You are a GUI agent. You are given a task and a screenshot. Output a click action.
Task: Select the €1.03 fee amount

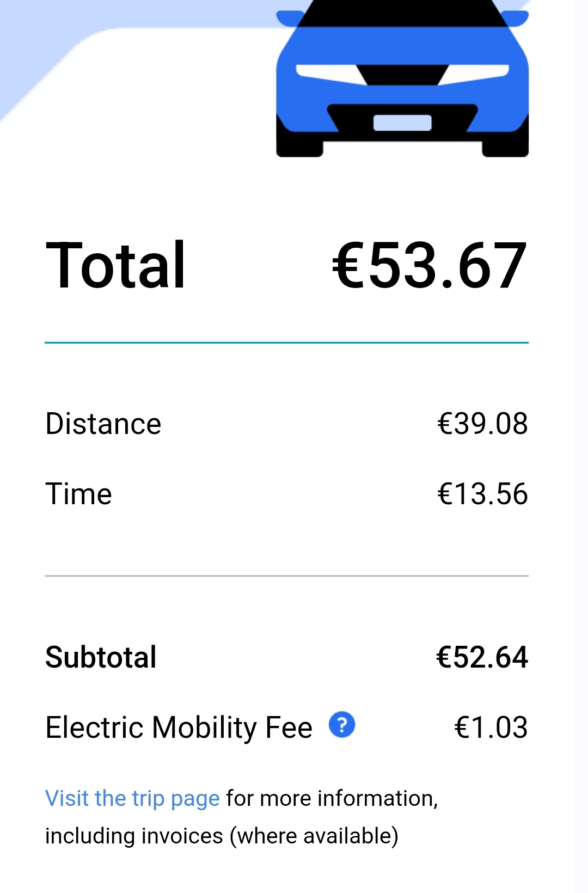click(491, 727)
